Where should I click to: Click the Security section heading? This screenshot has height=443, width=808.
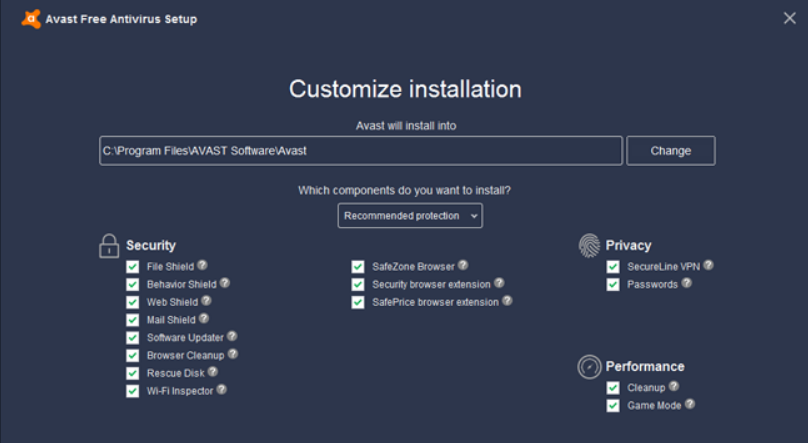point(151,246)
